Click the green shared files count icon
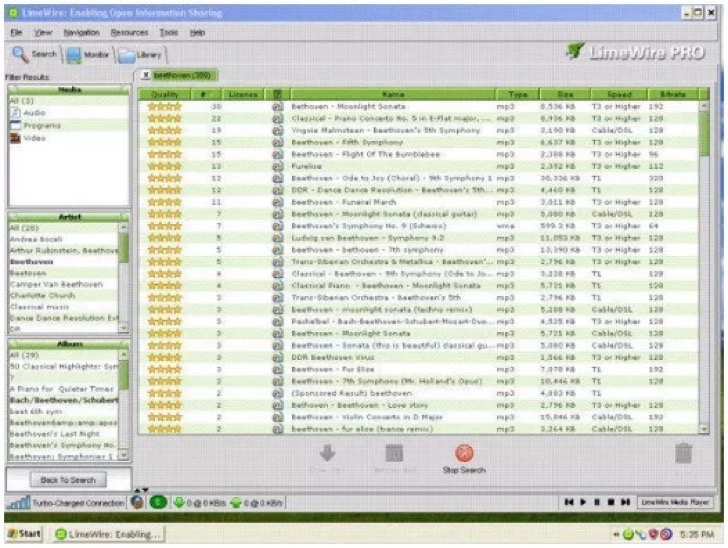This screenshot has height=548, width=728. [158, 502]
